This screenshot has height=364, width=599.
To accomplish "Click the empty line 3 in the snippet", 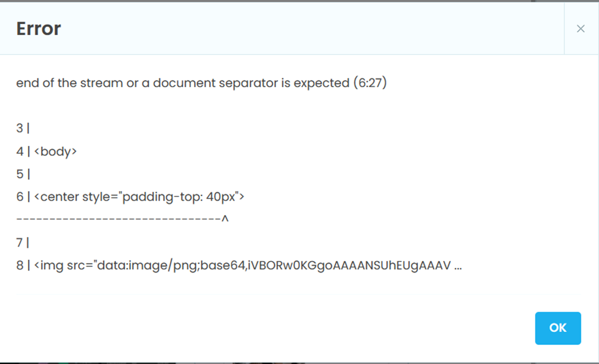I will [23, 128].
